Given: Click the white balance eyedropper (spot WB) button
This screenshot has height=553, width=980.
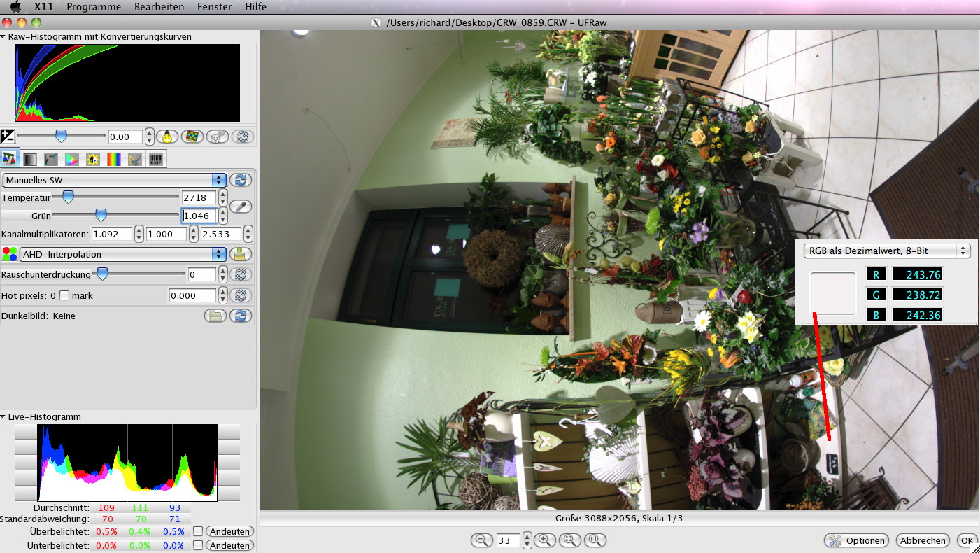Looking at the screenshot, I should 241,206.
